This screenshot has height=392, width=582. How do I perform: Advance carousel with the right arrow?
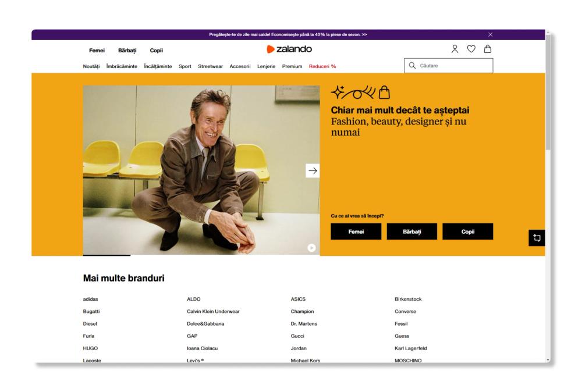tap(313, 170)
